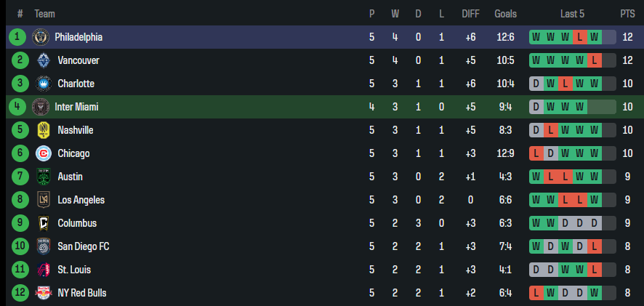This screenshot has height=306, width=644.
Task: Click the Columbus Crew team crest
Action: pos(42,223)
